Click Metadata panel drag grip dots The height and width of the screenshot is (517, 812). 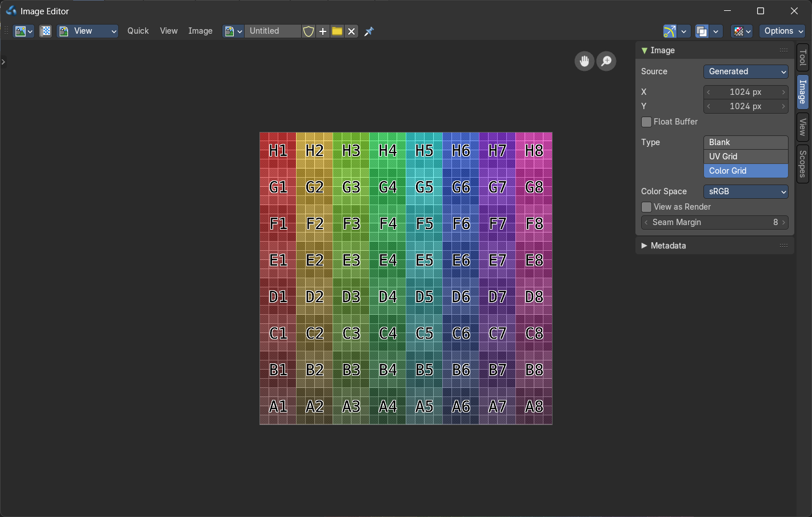[x=783, y=246]
